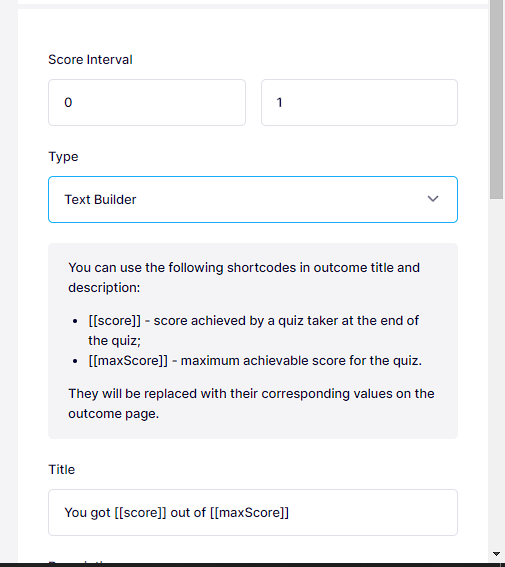The height and width of the screenshot is (567, 505).
Task: Click the Score Interval maximum field showing 1
Action: pos(359,103)
